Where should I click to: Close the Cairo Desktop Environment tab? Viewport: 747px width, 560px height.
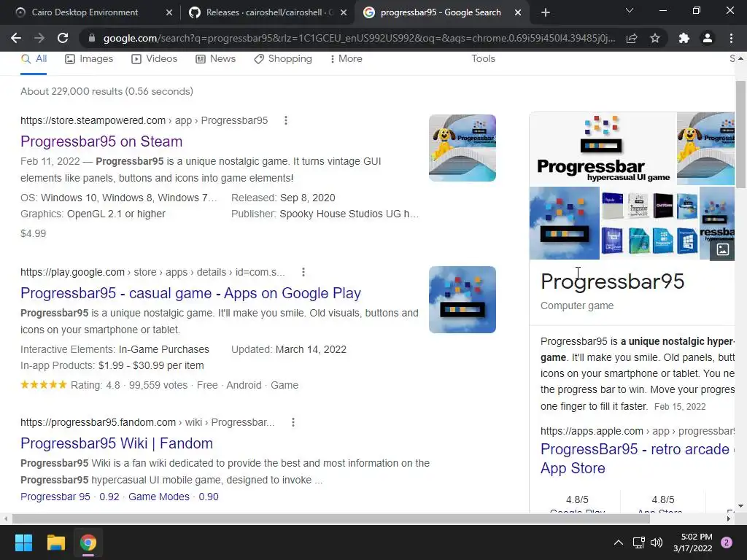pos(169,13)
